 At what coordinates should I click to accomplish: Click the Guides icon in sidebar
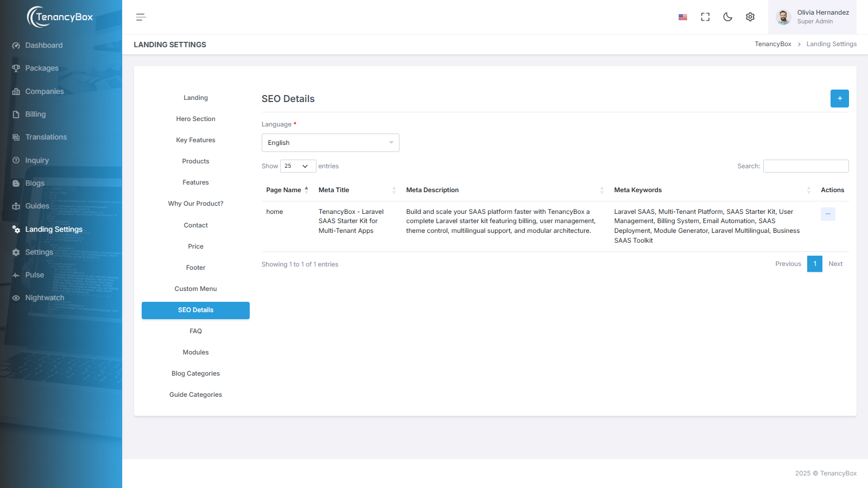pos(16,206)
